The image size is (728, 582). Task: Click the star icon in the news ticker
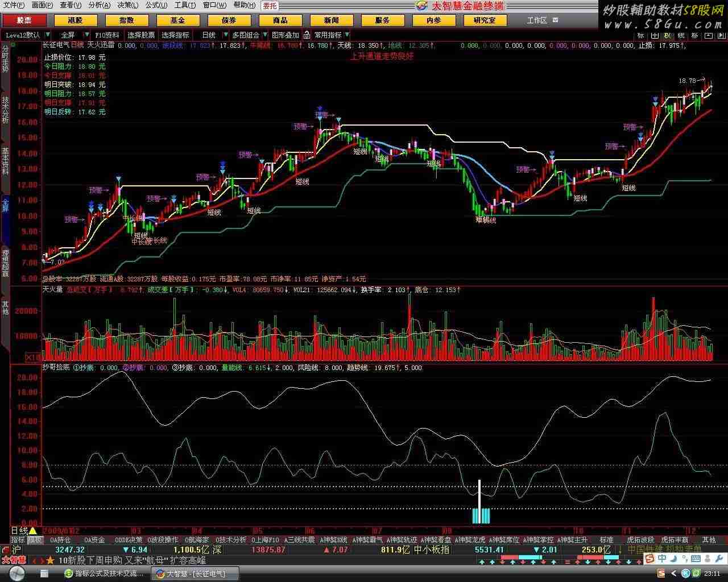(50, 560)
